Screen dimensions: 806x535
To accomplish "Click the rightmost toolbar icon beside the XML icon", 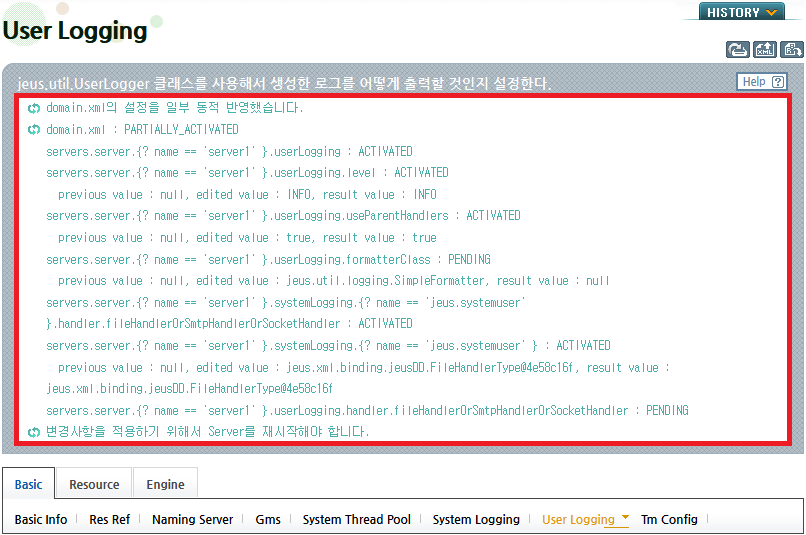I will (792, 49).
